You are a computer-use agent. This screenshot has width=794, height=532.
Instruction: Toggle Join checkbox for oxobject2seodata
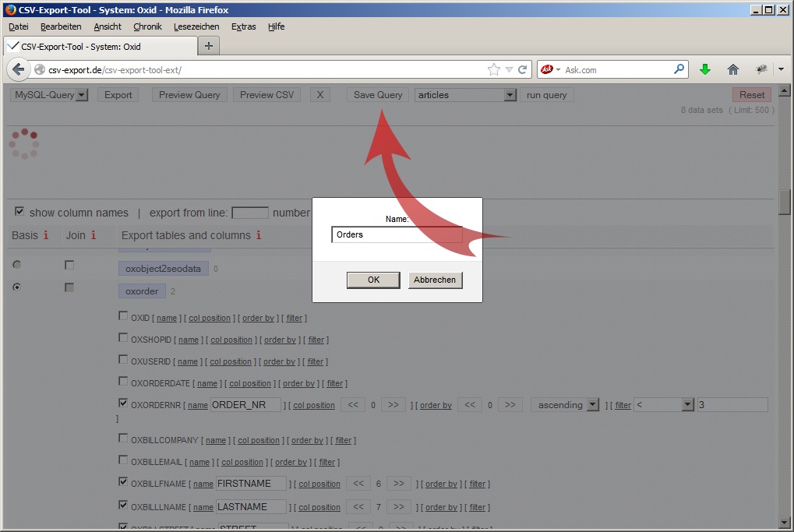tap(69, 265)
